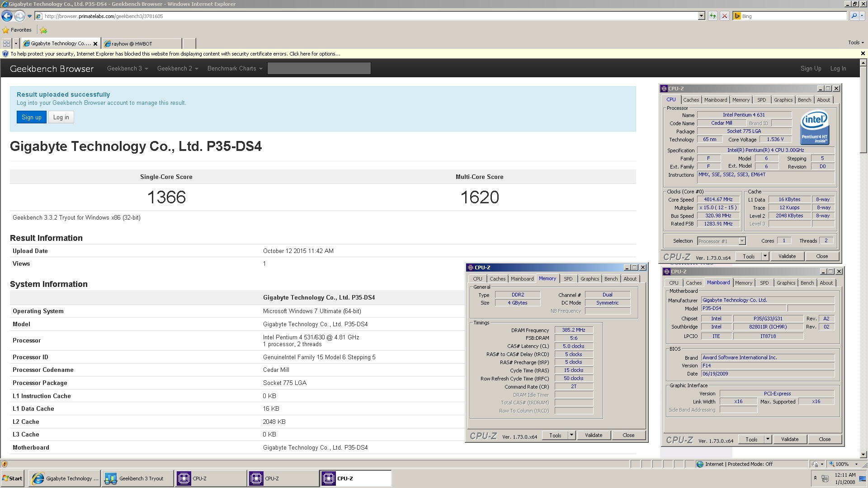
Task: Switch to rayhow @ HWBOT tab
Action: [142, 44]
